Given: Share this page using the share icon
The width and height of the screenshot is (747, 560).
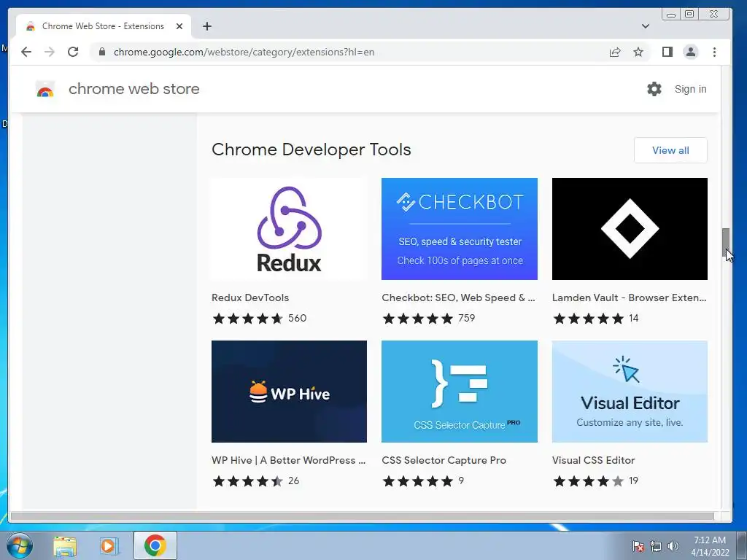Looking at the screenshot, I should [x=615, y=52].
